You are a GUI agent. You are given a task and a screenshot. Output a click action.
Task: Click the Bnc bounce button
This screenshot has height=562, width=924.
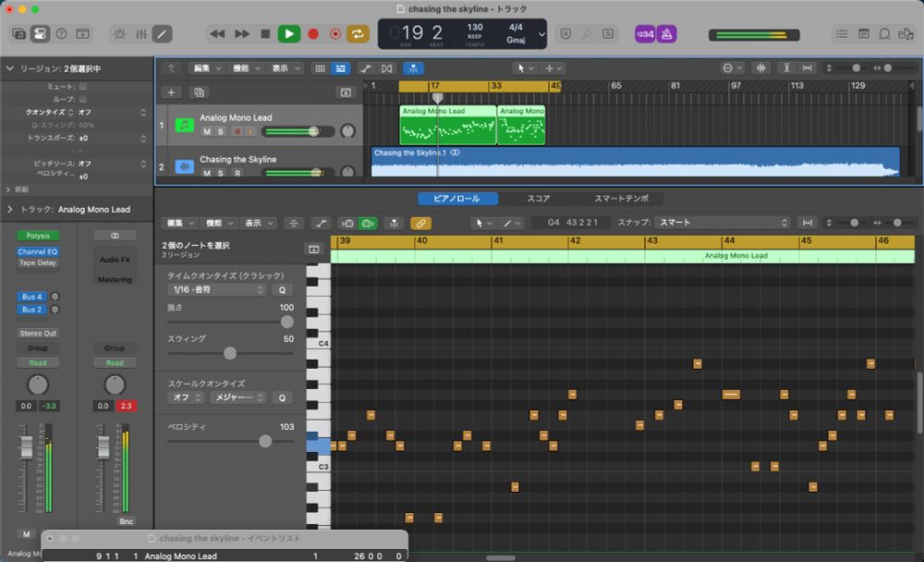point(126,521)
